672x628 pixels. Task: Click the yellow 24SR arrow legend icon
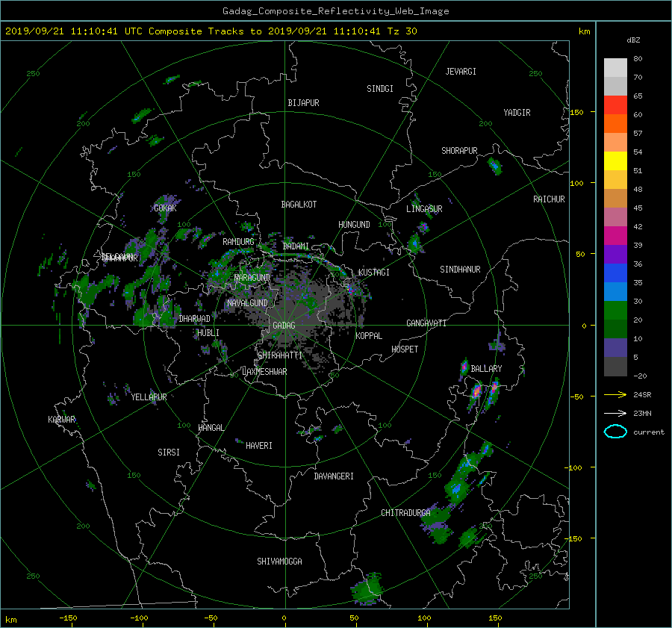point(615,394)
